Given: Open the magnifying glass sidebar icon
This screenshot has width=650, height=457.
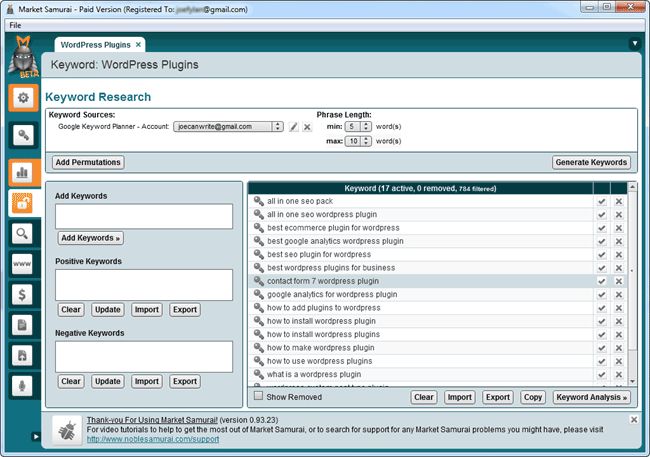Looking at the screenshot, I should [x=22, y=233].
